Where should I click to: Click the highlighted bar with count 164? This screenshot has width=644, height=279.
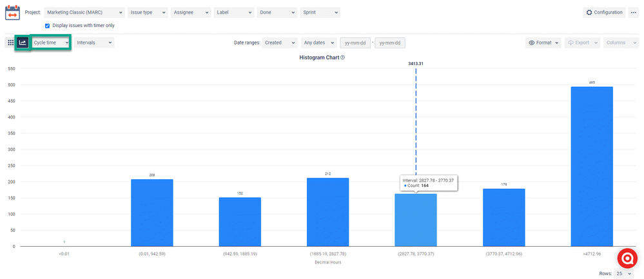[416, 220]
